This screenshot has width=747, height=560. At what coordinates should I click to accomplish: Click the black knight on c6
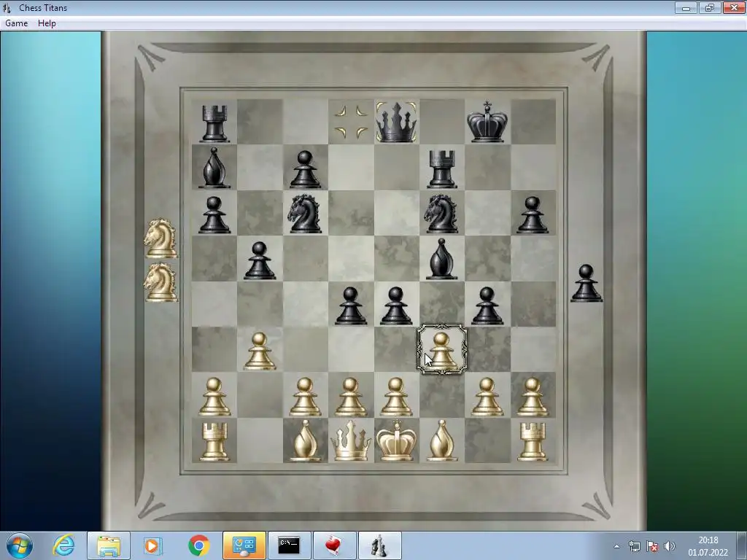305,214
